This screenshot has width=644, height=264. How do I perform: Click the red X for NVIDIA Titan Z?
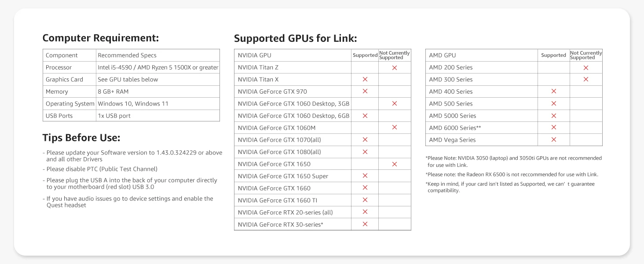(395, 68)
